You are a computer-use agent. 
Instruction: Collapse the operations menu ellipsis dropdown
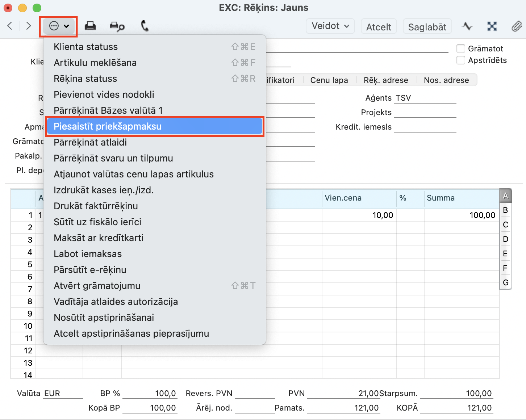[59, 26]
